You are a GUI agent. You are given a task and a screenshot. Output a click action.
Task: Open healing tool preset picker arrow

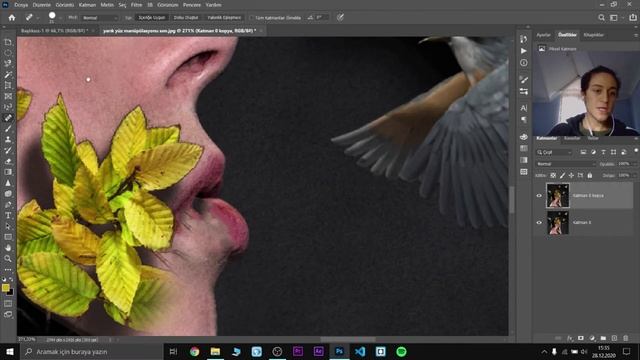click(x=38, y=18)
